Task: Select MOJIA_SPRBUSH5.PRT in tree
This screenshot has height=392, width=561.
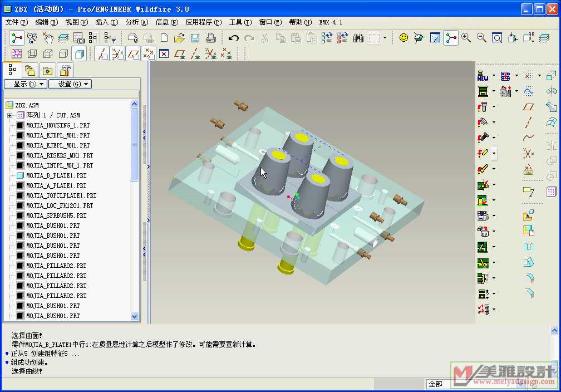Action: click(56, 215)
